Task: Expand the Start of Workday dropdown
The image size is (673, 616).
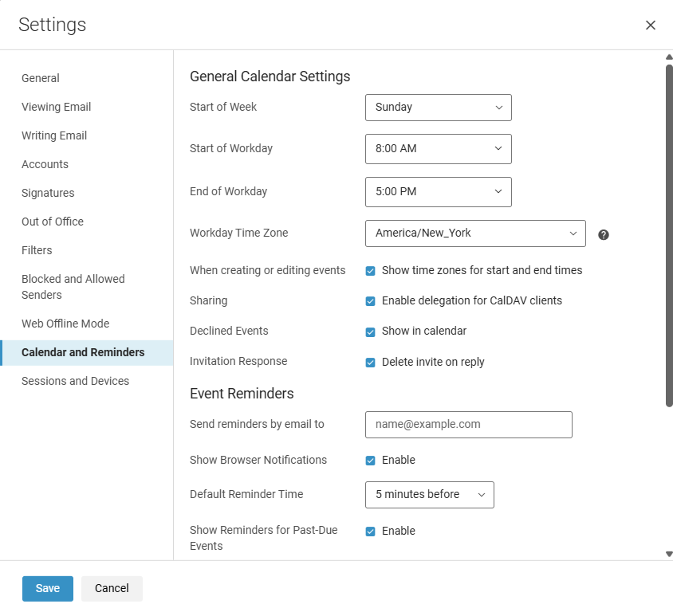Action: pos(439,149)
